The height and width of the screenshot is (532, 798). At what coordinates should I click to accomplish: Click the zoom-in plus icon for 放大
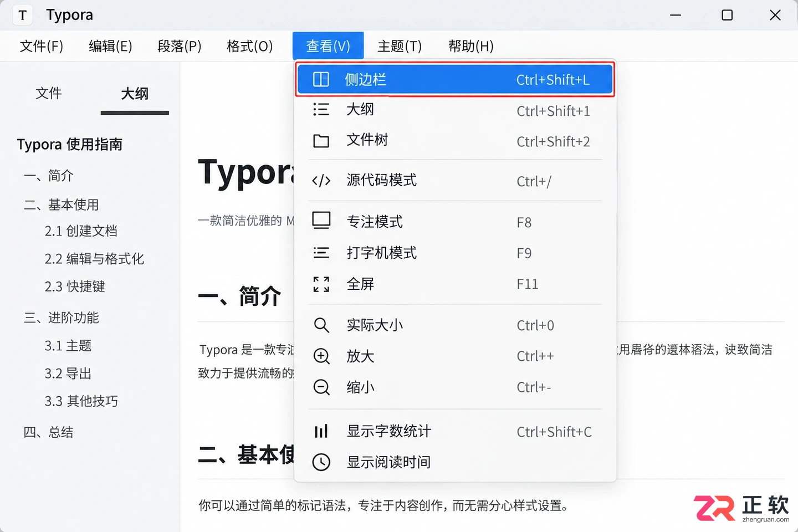tap(321, 356)
